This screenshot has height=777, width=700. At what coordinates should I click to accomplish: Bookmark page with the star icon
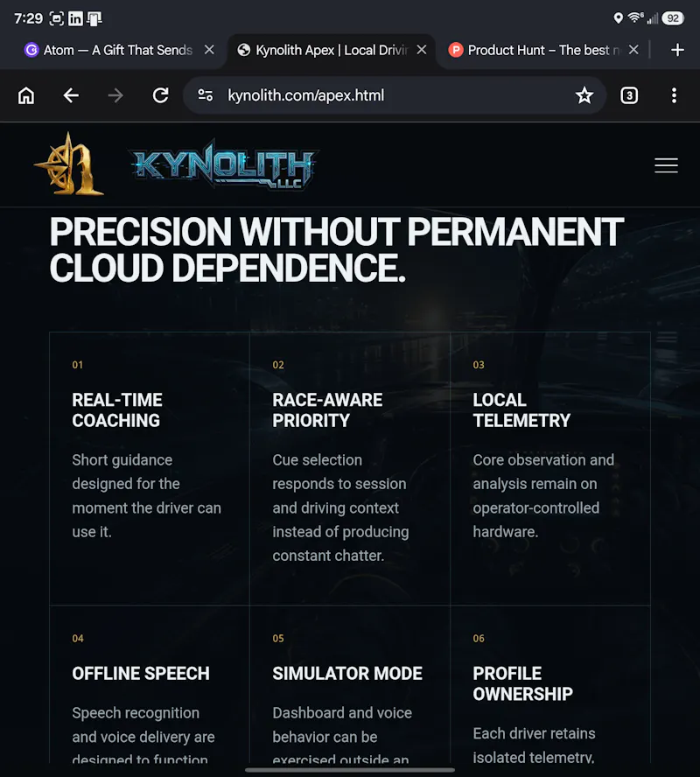(584, 95)
